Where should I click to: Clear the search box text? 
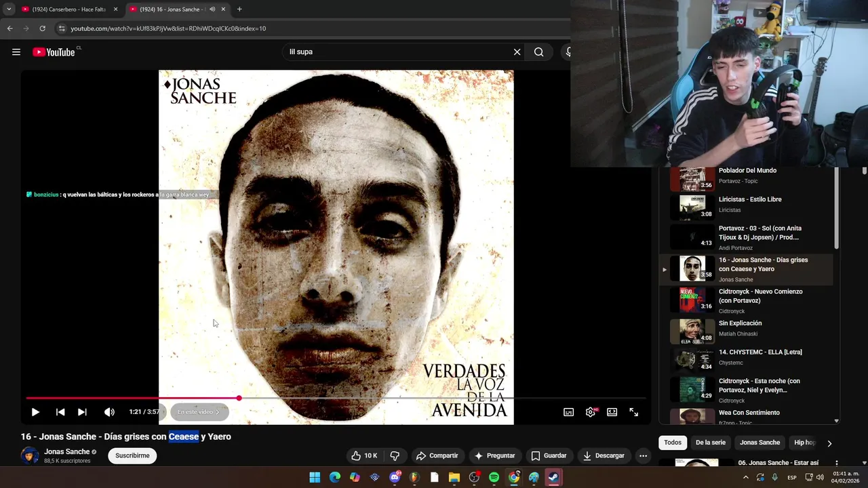(517, 52)
